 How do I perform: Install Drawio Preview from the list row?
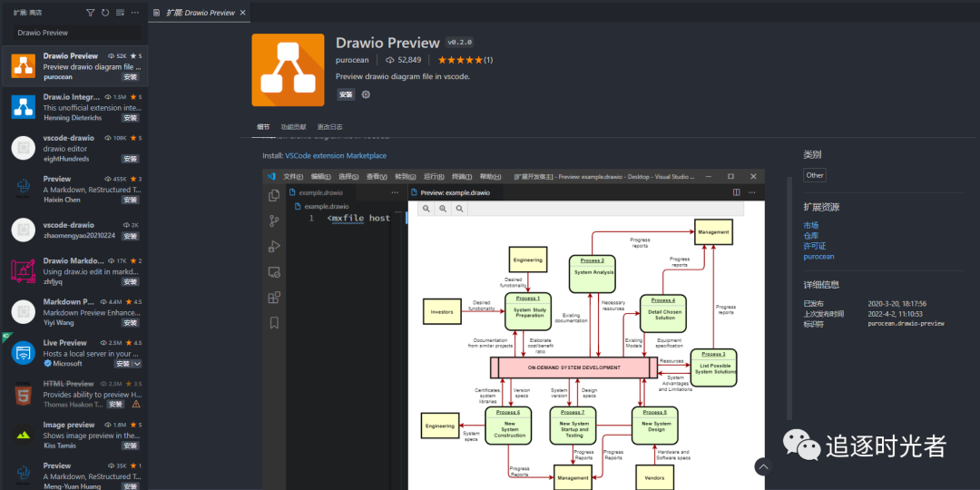point(130,77)
